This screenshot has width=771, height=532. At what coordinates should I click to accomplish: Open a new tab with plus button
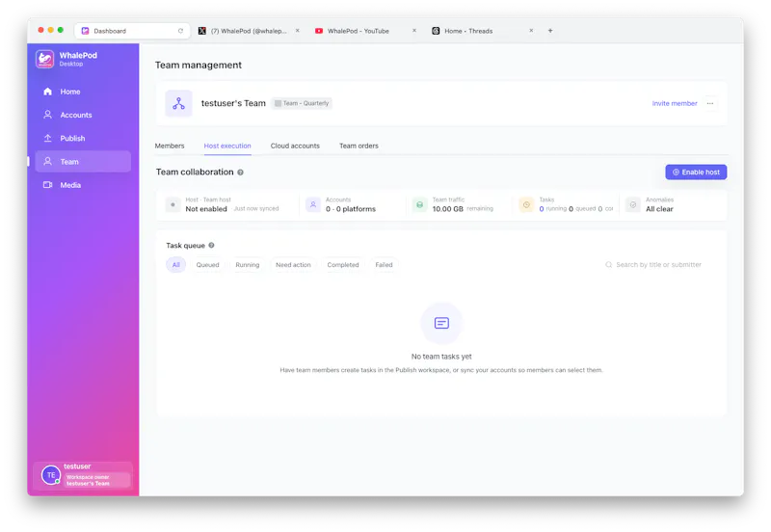(550, 31)
